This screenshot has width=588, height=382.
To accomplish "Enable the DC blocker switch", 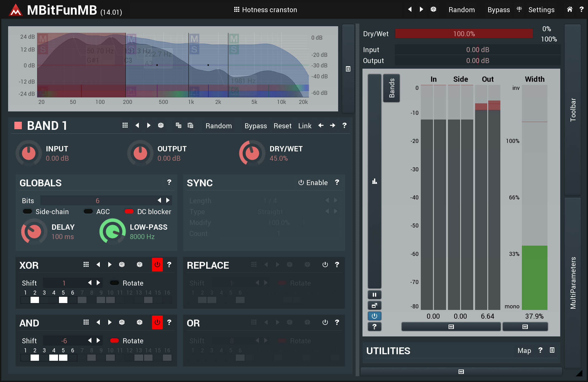I will click(x=129, y=212).
